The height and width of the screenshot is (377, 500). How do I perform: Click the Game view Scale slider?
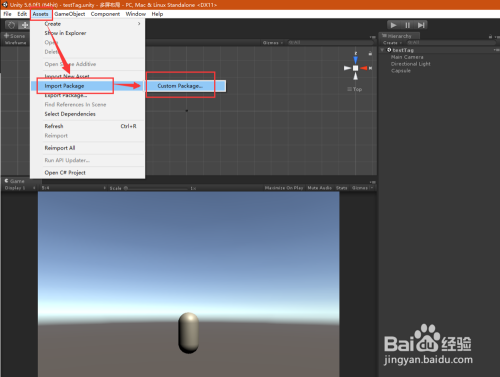(x=157, y=188)
